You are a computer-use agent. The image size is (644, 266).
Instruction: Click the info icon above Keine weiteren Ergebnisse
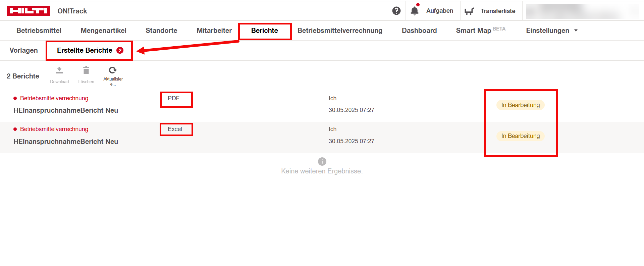[x=322, y=161]
